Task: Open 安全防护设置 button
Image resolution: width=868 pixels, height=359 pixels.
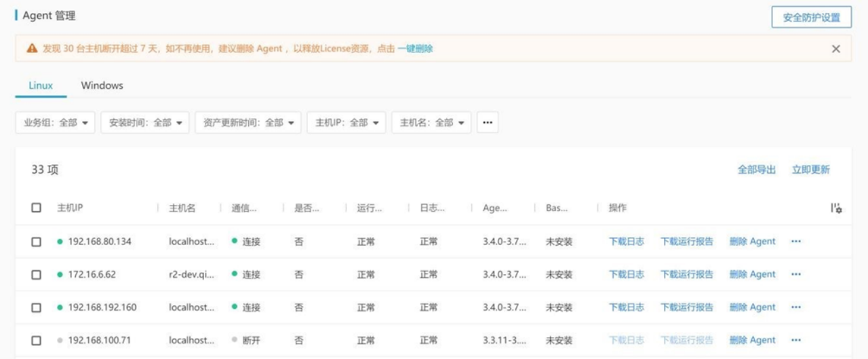Action: coord(811,18)
